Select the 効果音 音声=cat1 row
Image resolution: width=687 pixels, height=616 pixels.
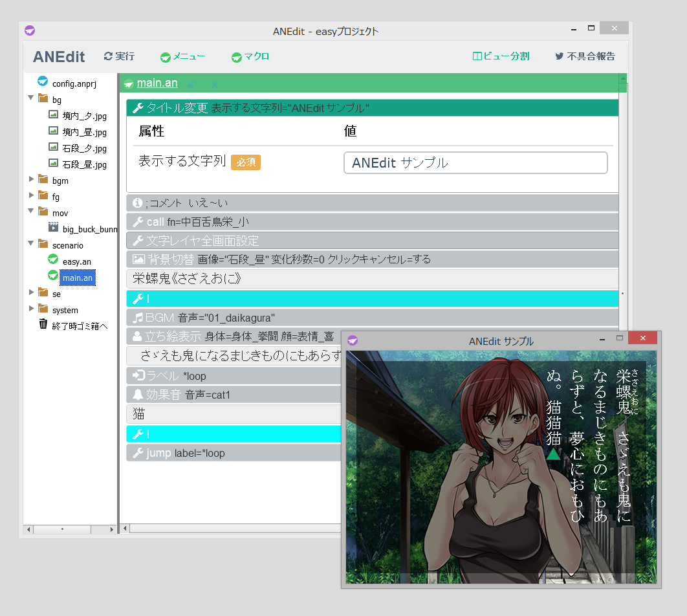[234, 395]
